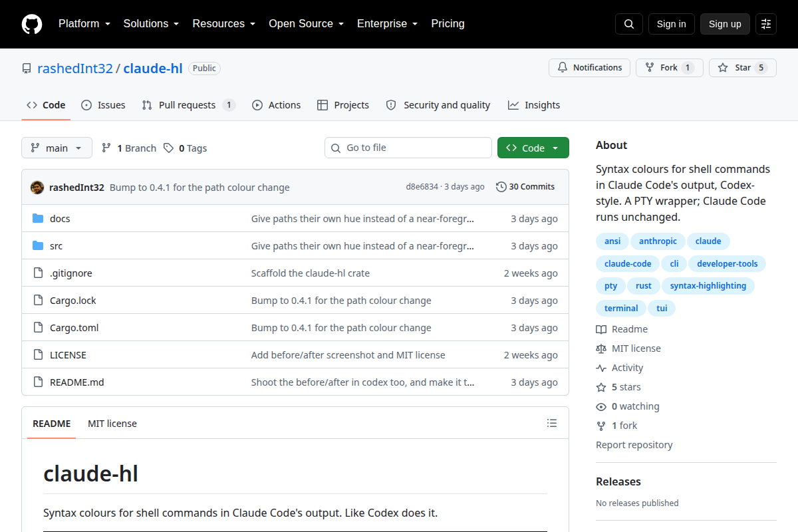Image resolution: width=798 pixels, height=532 pixels.
Task: Expand the Solutions menu
Action: [x=151, y=24]
